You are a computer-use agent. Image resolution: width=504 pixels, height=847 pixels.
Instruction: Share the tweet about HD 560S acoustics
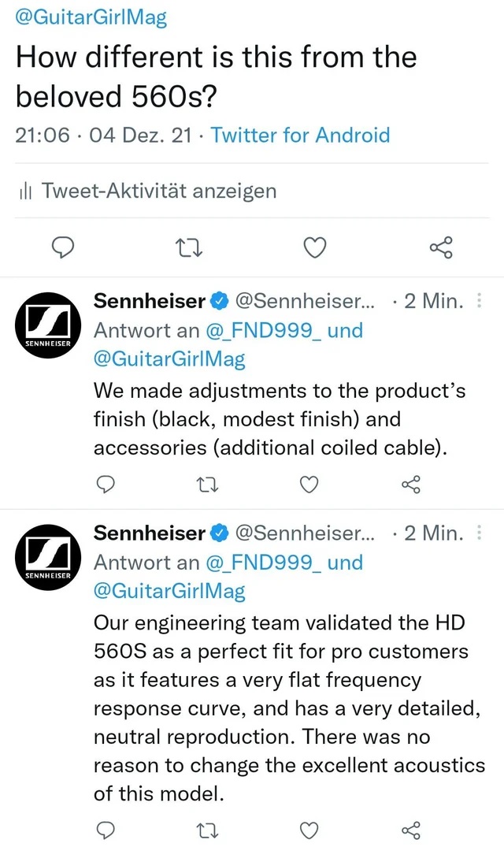409,830
